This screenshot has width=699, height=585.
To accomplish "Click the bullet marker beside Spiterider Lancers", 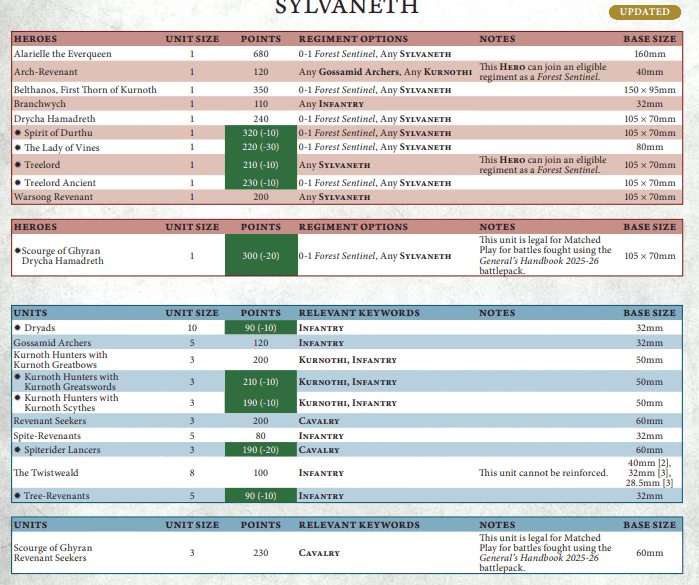I will [x=17, y=451].
